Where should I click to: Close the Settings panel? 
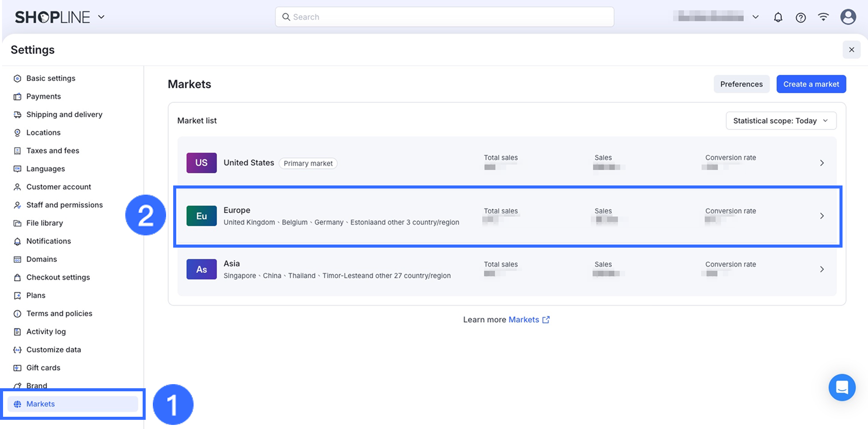[x=851, y=50]
